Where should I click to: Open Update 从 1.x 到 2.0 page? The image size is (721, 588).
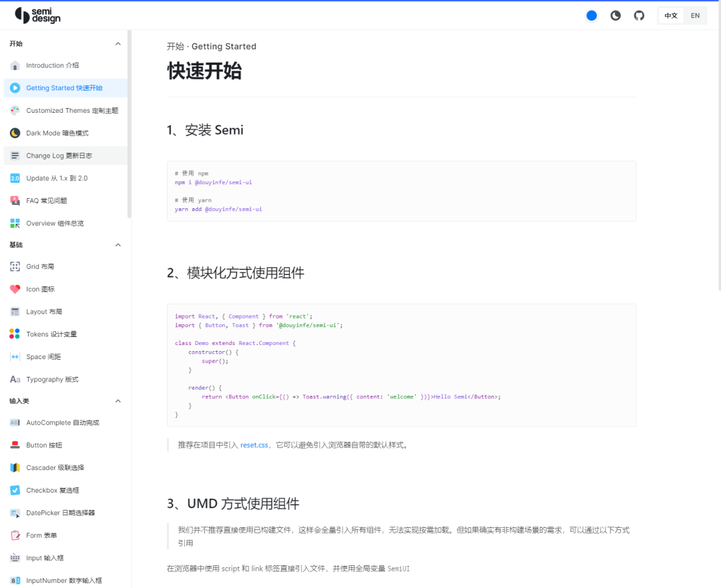(x=65, y=178)
